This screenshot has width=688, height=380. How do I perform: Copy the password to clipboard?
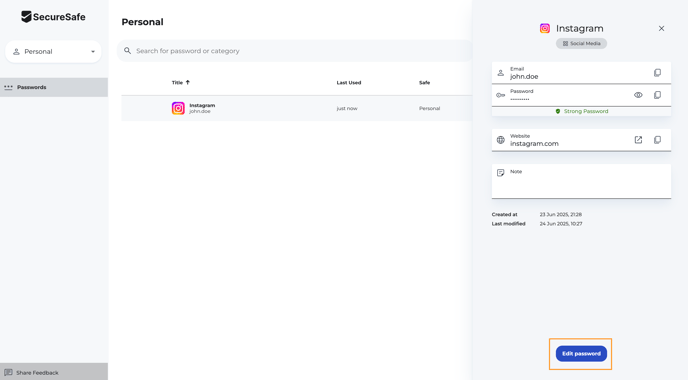click(x=657, y=95)
